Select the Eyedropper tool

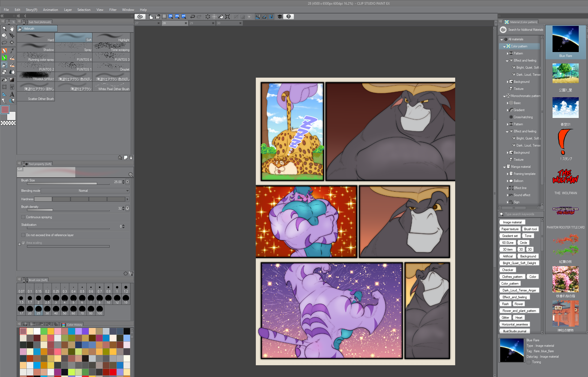pyautogui.click(x=12, y=50)
